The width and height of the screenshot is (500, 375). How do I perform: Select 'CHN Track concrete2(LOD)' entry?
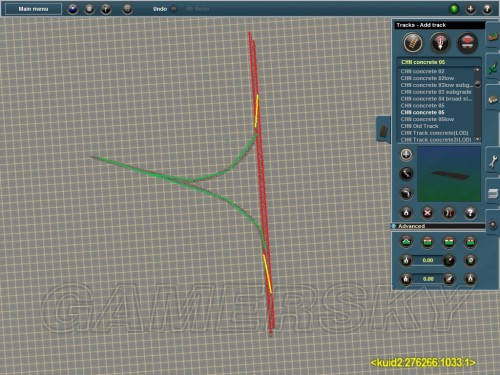point(436,140)
